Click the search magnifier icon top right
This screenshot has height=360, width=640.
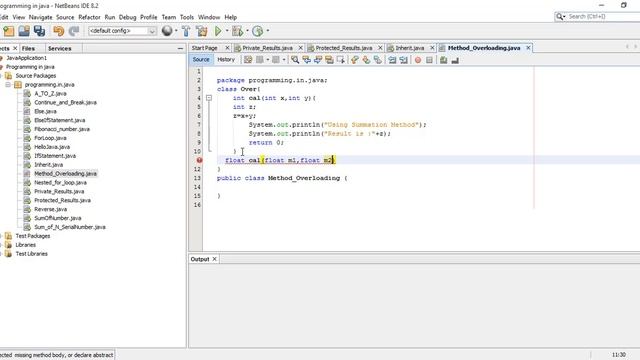click(560, 16)
